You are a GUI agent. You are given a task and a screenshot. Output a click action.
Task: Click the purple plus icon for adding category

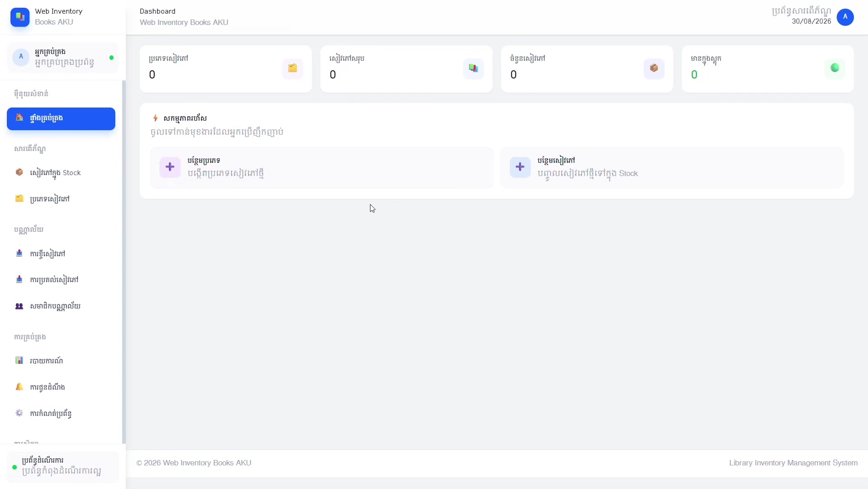(x=170, y=167)
